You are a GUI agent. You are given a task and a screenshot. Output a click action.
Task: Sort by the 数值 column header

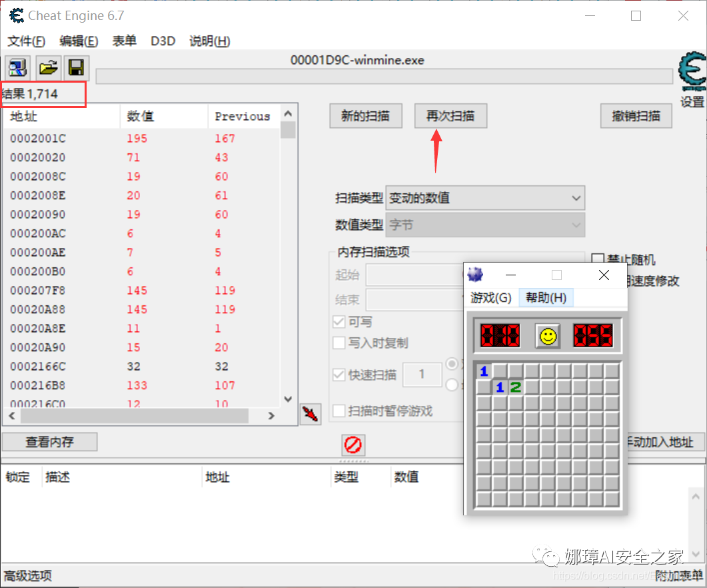(164, 117)
